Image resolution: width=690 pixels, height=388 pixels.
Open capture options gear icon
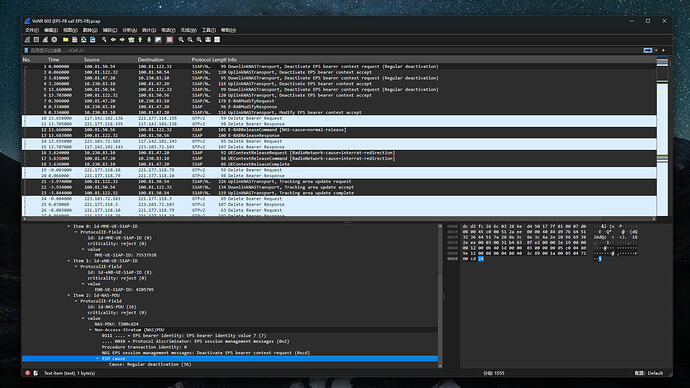coord(54,40)
